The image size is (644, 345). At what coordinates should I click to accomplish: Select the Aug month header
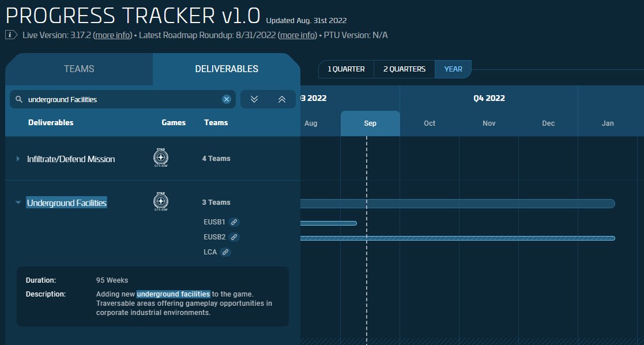(x=311, y=123)
